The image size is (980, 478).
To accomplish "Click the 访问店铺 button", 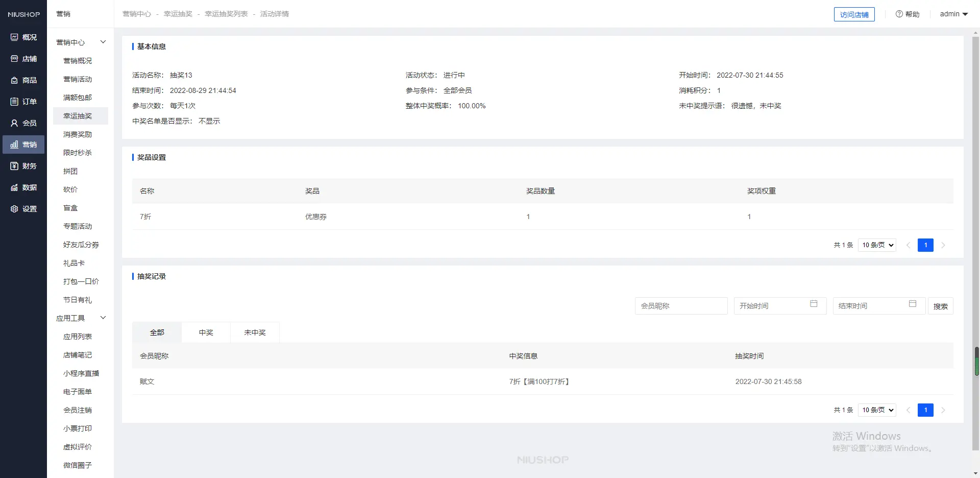I will pyautogui.click(x=854, y=15).
